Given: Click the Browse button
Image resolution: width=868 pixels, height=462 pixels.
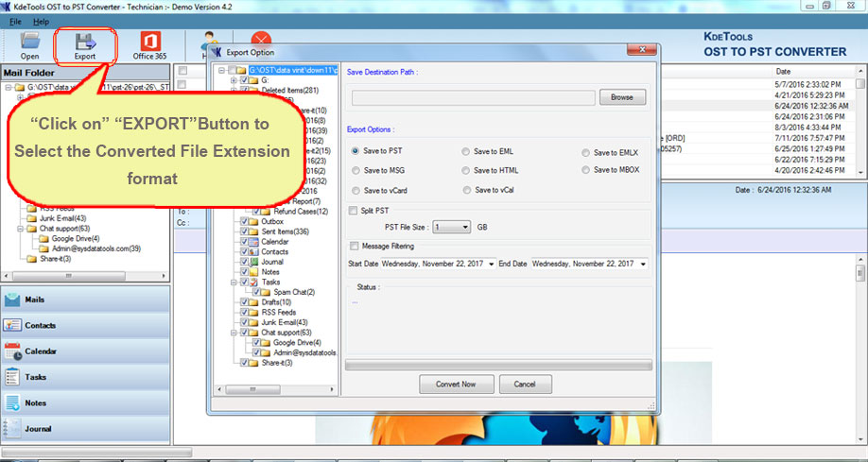Looking at the screenshot, I should pyautogui.click(x=621, y=97).
